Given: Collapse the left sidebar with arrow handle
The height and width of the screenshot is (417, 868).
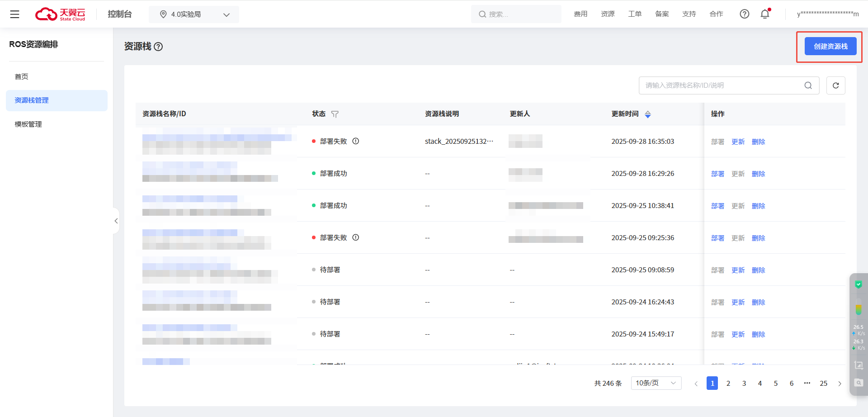Looking at the screenshot, I should pos(116,221).
